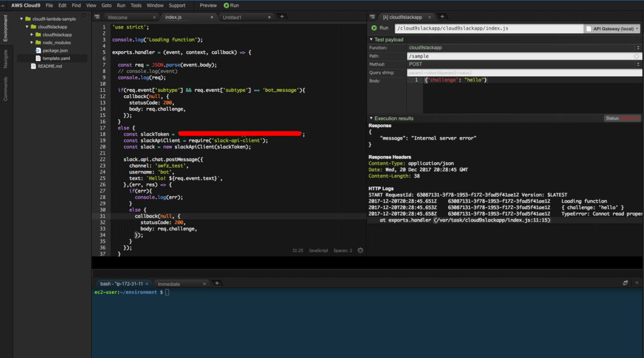This screenshot has height=358, width=644.
Task: Open the Goto menu
Action: tap(106, 5)
